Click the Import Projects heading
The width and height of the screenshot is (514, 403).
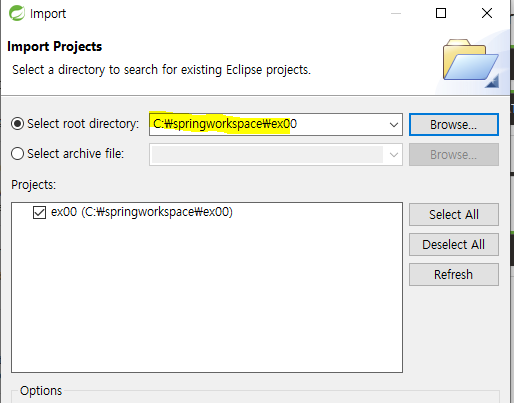click(x=54, y=46)
